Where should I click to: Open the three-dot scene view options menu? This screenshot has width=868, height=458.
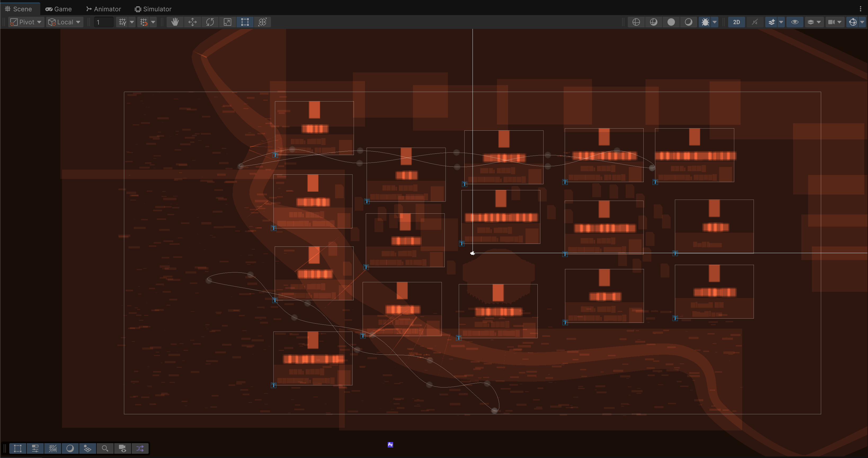[x=860, y=9]
